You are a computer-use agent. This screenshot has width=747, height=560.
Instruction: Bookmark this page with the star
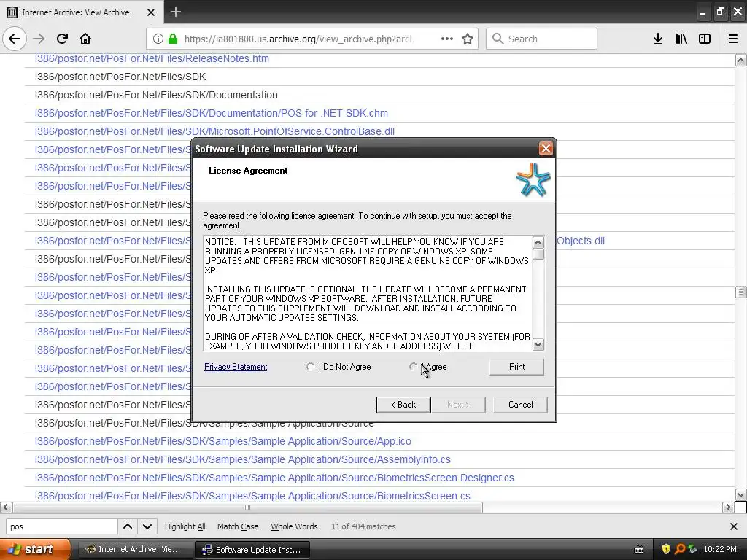(468, 39)
